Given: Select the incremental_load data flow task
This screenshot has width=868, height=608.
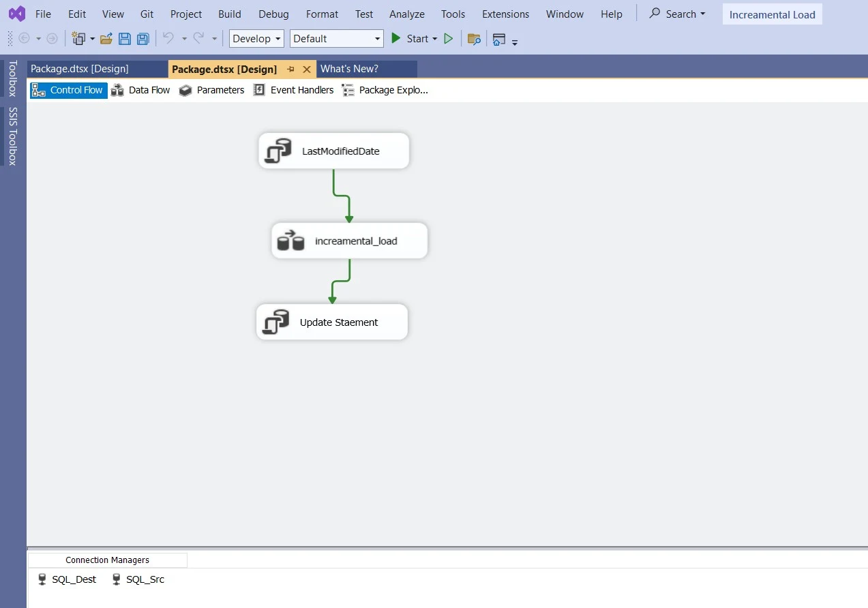Looking at the screenshot, I should coord(349,241).
